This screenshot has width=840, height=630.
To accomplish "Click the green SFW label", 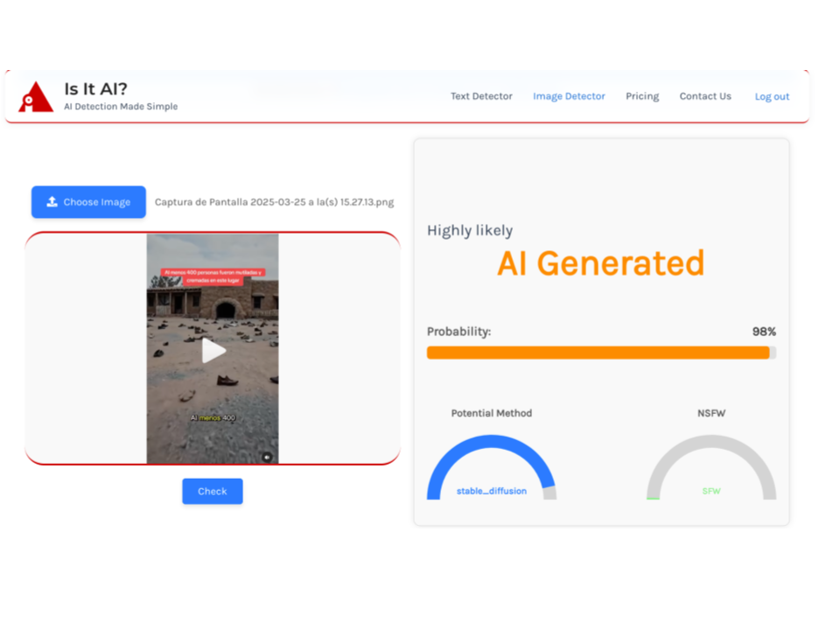I will click(711, 491).
